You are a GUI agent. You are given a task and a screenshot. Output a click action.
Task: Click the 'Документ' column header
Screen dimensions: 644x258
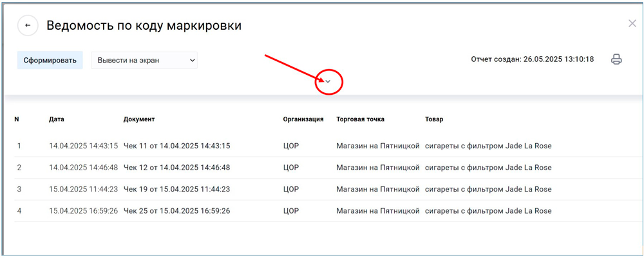click(139, 119)
